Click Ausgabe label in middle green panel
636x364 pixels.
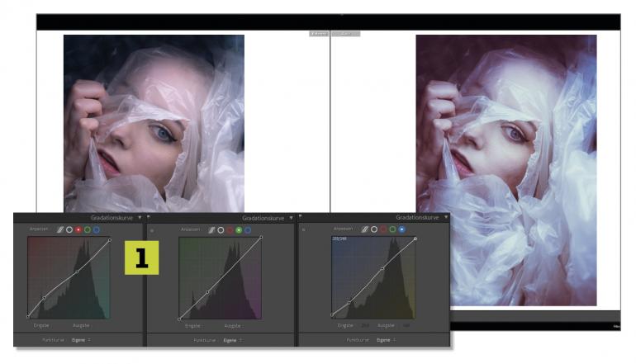click(232, 326)
